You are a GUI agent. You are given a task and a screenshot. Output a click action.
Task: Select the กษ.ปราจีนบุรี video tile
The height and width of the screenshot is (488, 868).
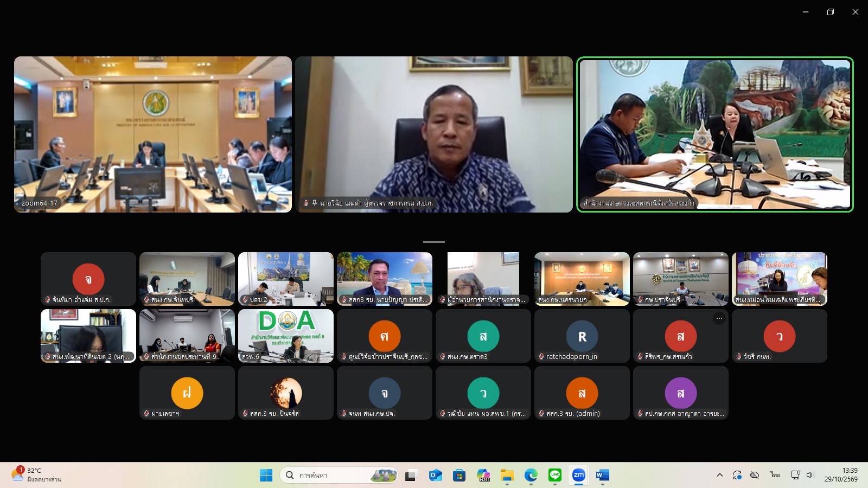click(x=681, y=279)
